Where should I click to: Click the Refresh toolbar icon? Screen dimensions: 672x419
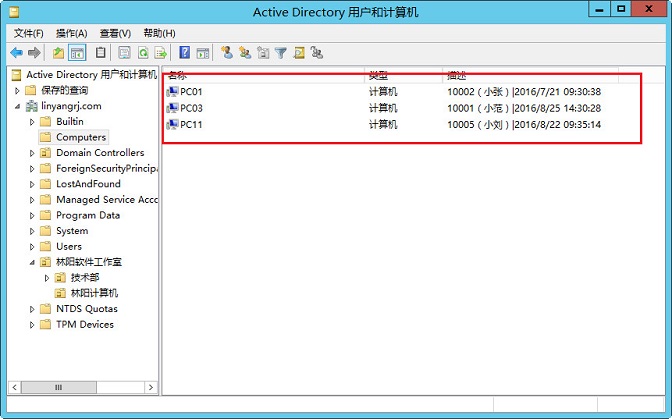[x=143, y=52]
